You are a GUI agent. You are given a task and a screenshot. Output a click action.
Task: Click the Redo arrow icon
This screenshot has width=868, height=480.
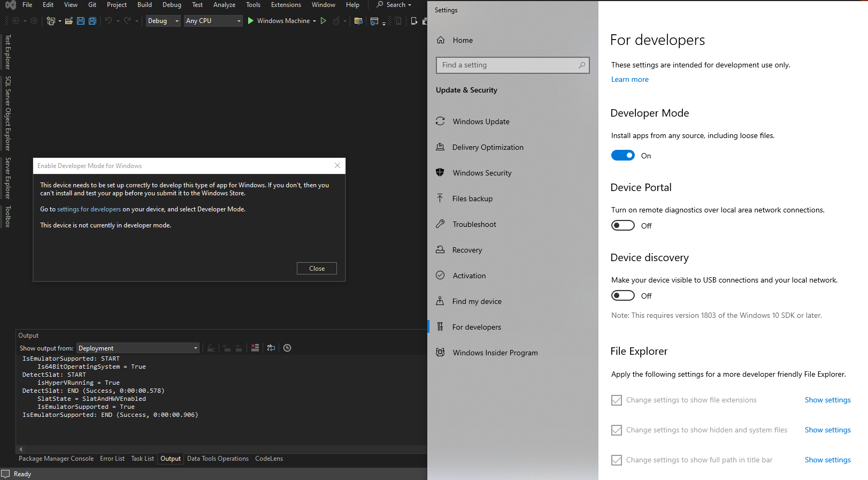127,21
